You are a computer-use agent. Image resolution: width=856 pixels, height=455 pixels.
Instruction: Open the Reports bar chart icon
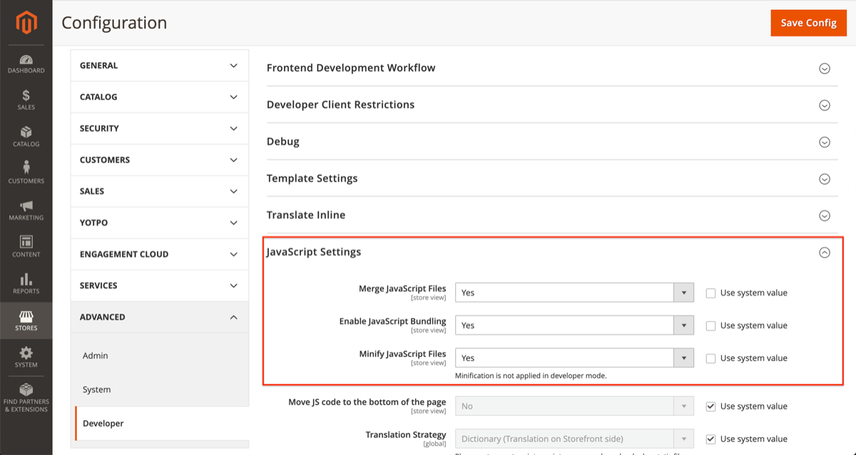point(26,283)
